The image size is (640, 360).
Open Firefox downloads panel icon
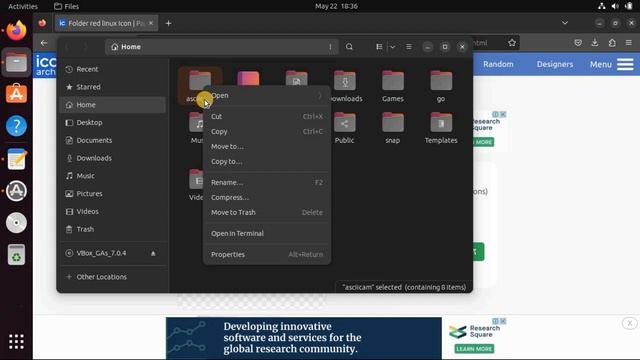pos(595,43)
